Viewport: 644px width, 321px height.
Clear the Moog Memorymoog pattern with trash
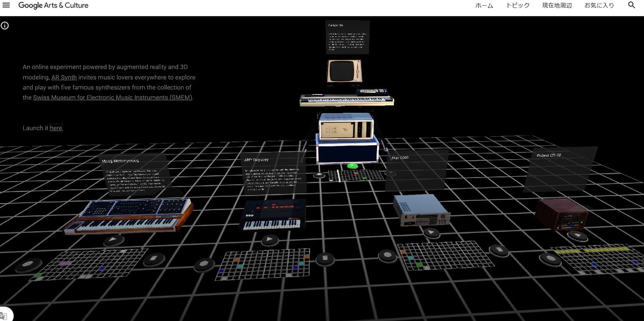point(153,260)
